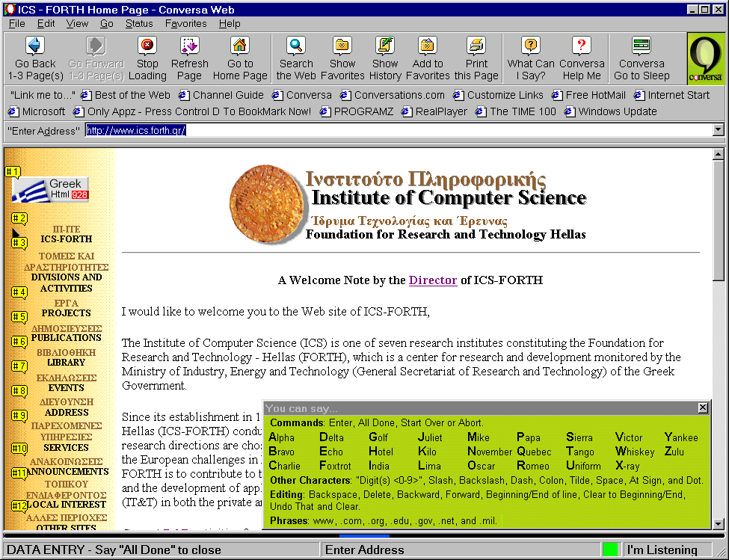
Task: Open the Microsoft links-bar shortcut
Action: point(37,111)
